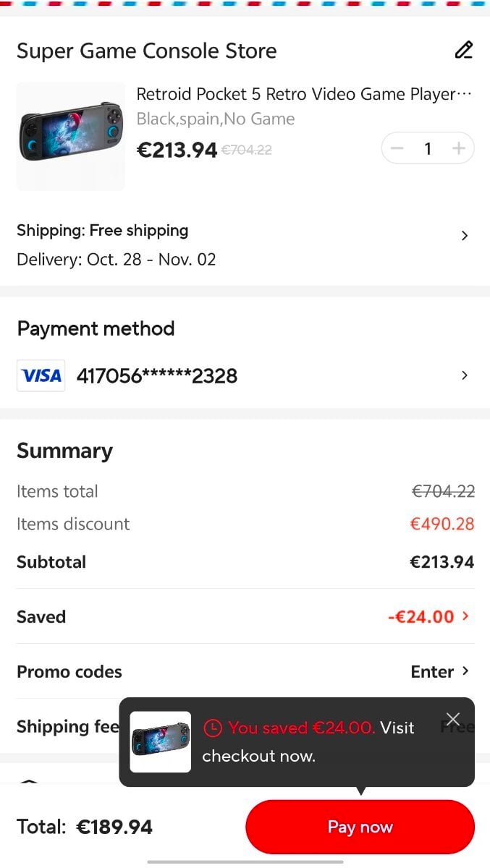Open product thumbnail in savings popup
Screen dimensions: 490x868
161,741
